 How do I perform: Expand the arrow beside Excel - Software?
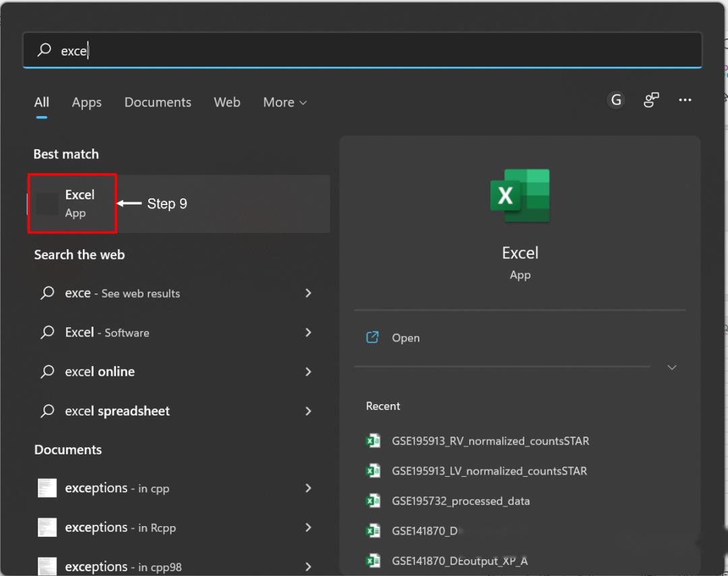click(308, 333)
